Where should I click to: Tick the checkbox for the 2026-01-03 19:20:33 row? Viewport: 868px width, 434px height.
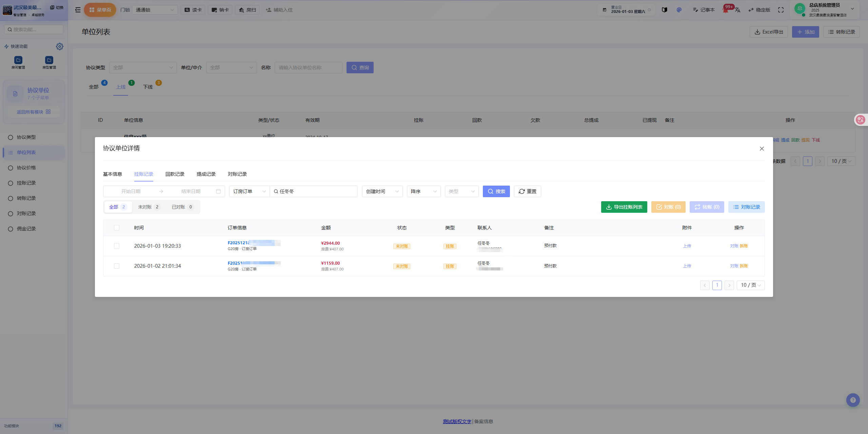117,246
